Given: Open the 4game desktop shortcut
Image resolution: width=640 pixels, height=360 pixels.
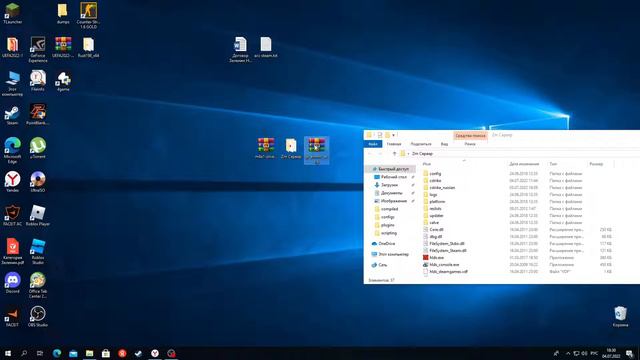Looking at the screenshot, I should pyautogui.click(x=63, y=81).
